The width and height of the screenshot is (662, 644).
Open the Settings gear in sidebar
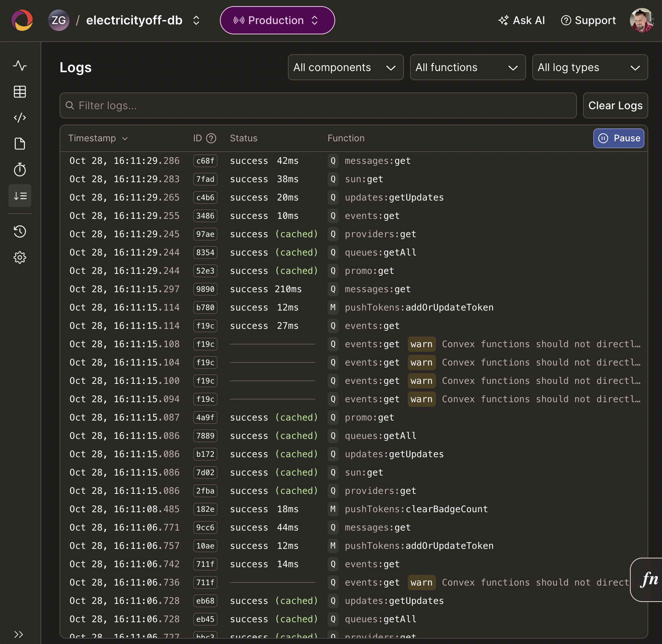pos(20,257)
